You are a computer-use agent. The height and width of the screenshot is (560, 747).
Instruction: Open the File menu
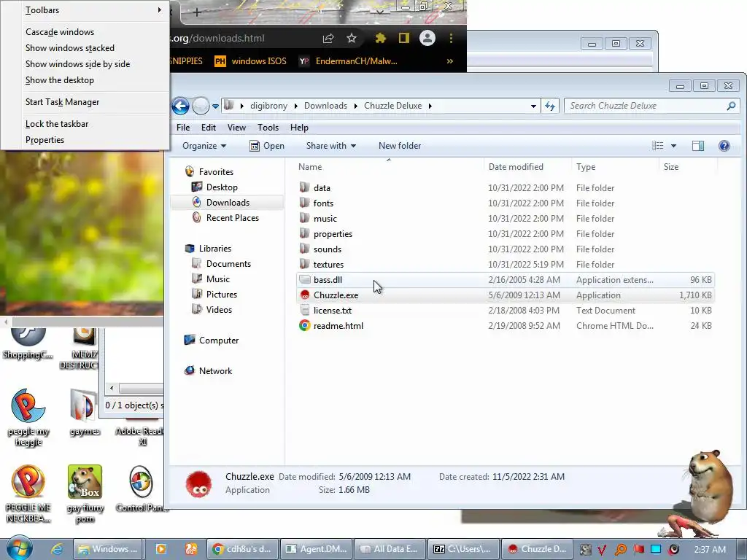click(183, 128)
